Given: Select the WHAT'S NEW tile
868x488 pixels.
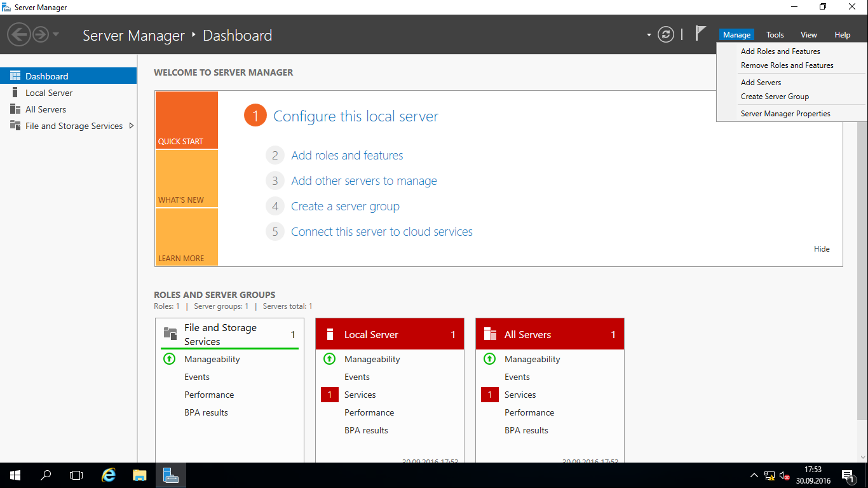Looking at the screenshot, I should coord(187,179).
